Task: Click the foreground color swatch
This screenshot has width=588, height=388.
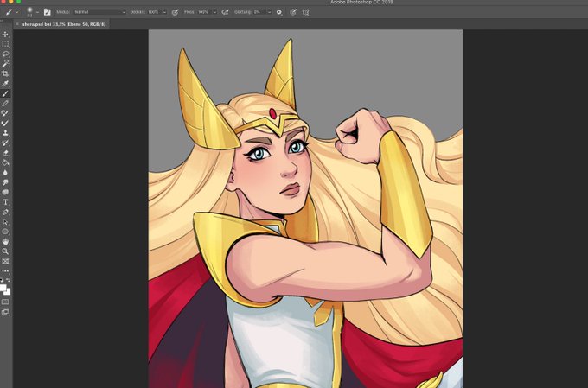Action: point(3,288)
